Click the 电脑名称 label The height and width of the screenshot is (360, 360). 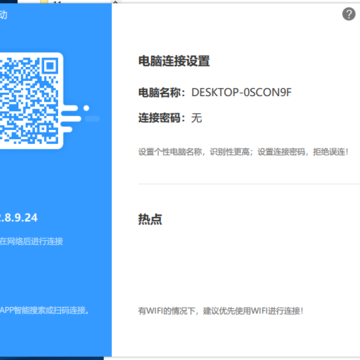coord(162,93)
